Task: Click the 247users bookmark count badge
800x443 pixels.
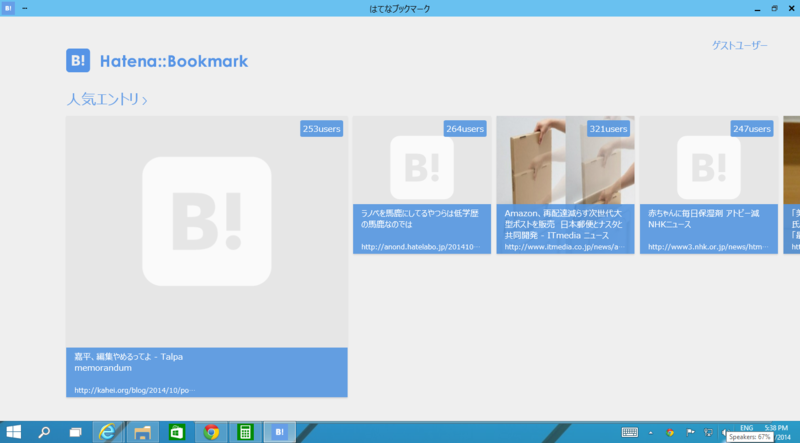Action: click(752, 129)
